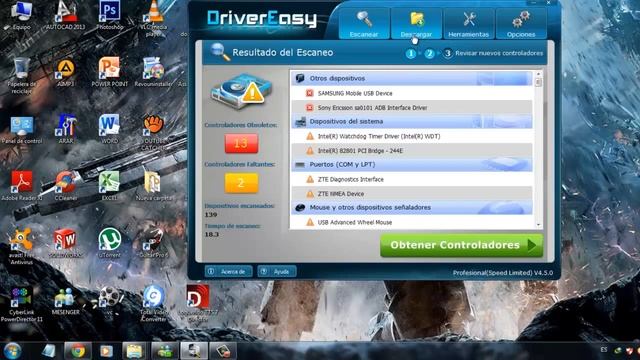This screenshot has height=360, width=640.
Task: Open the Herramientas tab
Action: (469, 24)
